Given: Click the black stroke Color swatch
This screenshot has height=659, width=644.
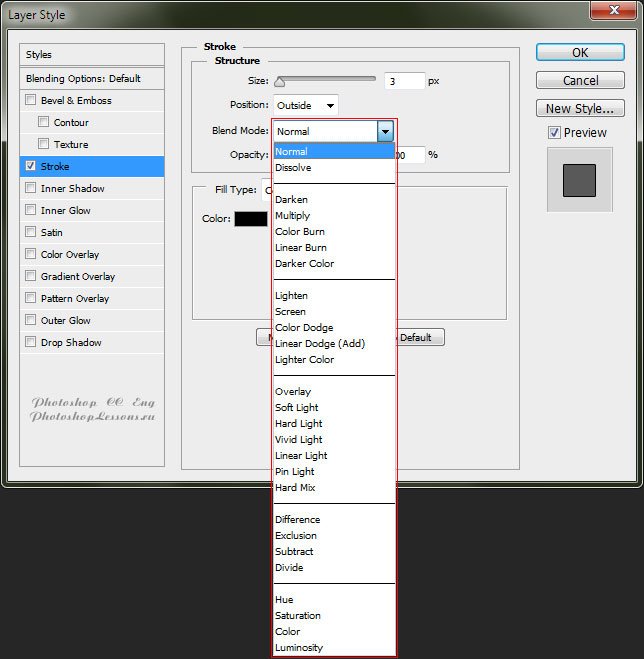Looking at the screenshot, I should [x=251, y=219].
